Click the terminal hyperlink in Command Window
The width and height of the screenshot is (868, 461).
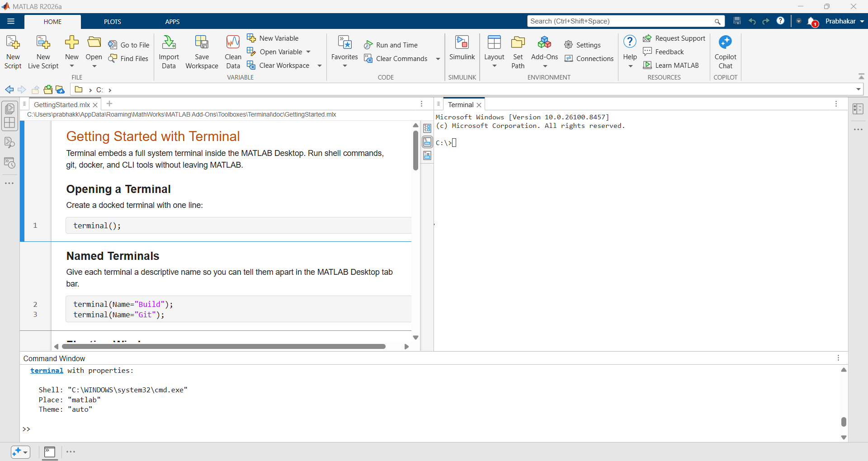click(47, 370)
